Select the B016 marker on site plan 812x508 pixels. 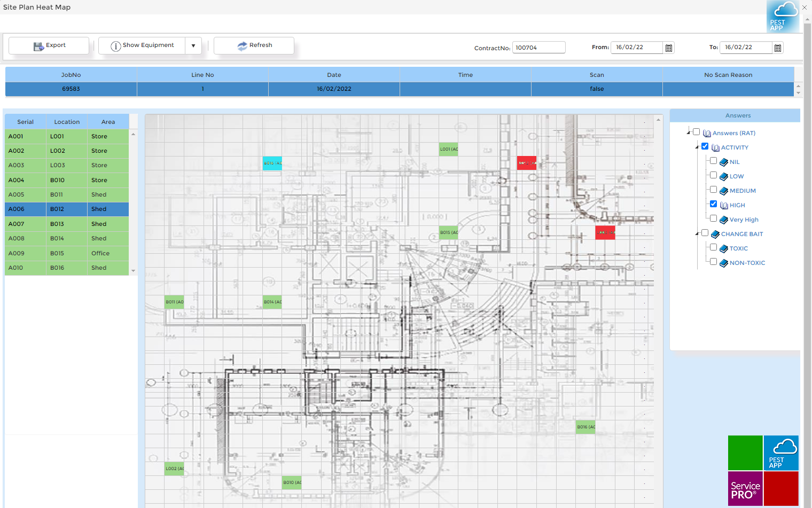(x=585, y=427)
